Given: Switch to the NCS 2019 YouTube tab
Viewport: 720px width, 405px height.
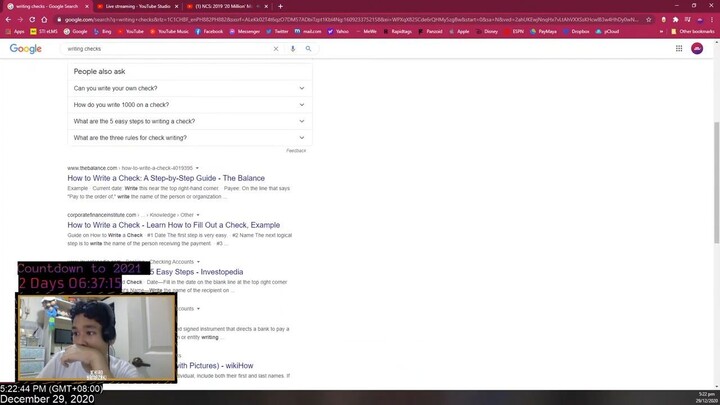Looking at the screenshot, I should coord(227,6).
